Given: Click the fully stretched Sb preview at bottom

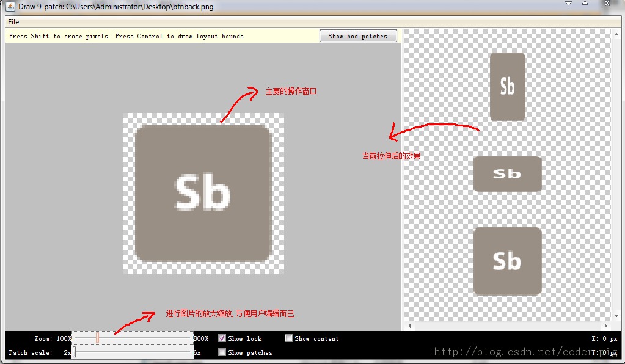Looking at the screenshot, I should (508, 261).
